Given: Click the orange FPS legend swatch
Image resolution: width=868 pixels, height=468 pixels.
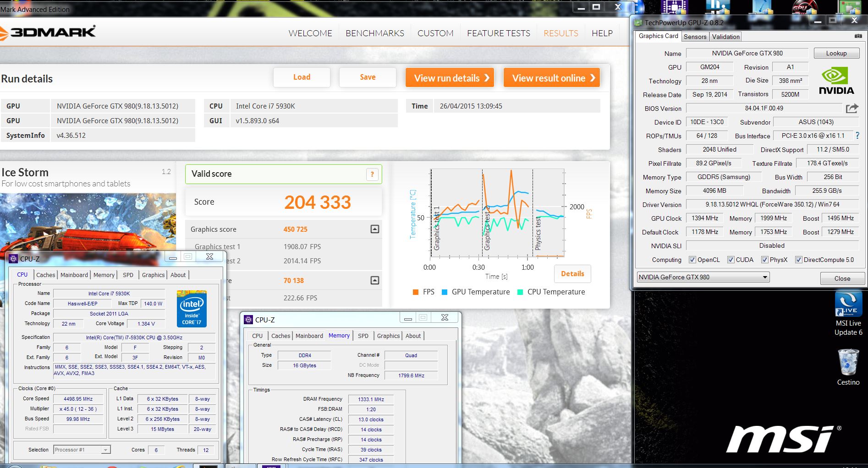Looking at the screenshot, I should [416, 292].
